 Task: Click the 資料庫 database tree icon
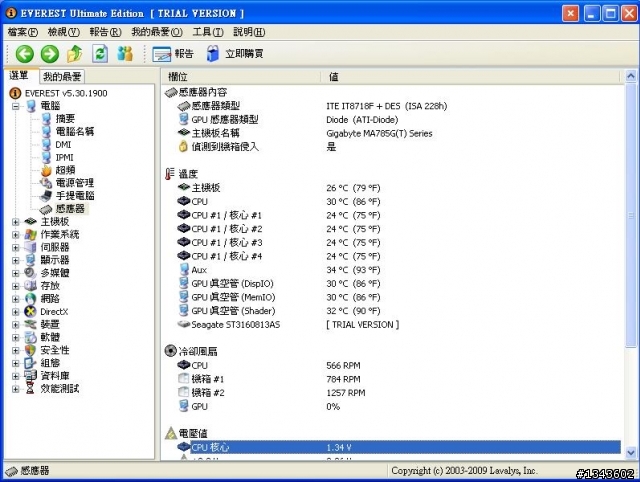[31, 375]
